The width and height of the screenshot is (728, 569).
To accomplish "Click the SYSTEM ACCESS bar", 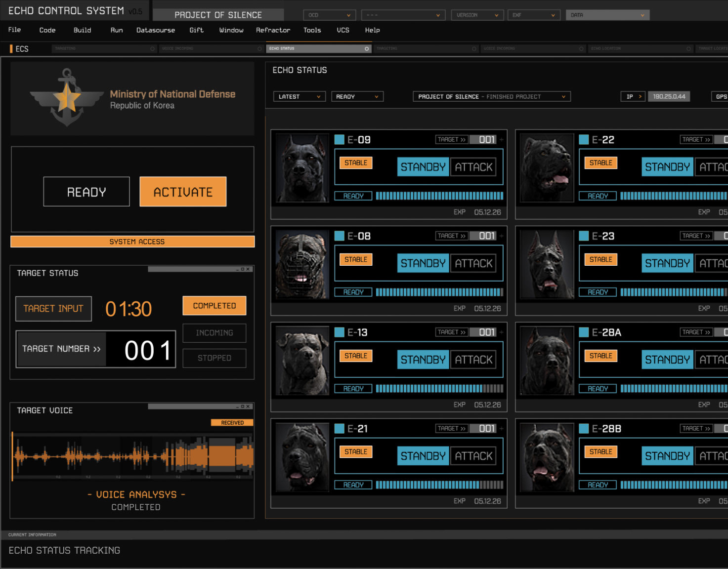I will click(x=132, y=242).
